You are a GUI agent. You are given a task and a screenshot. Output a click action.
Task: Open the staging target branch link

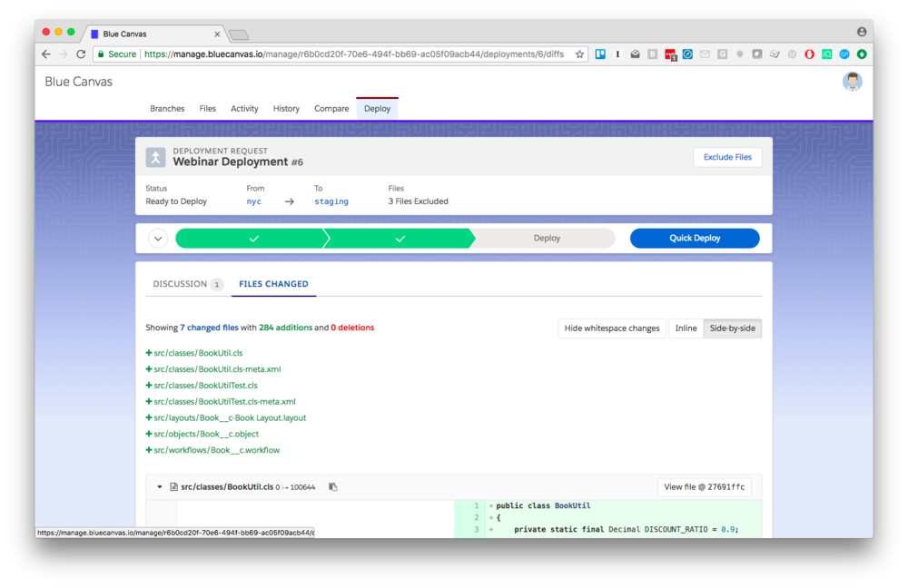tap(331, 201)
